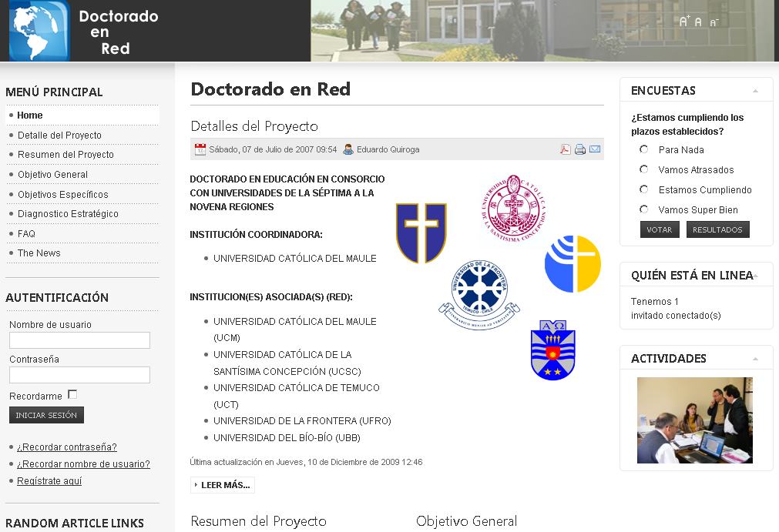Open Detalle del Proyecto menu item

coord(82,135)
